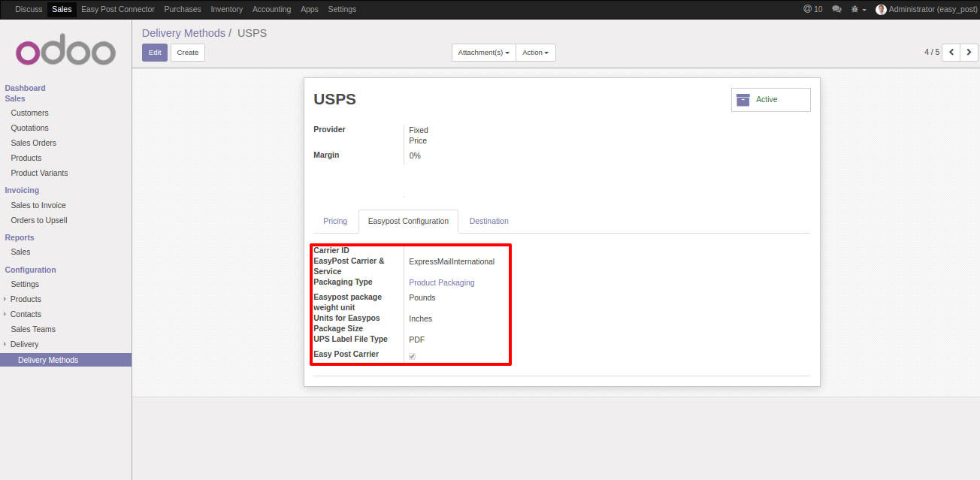Go back to Delivery Methods breadcrumb
980x480 pixels.
(x=183, y=33)
